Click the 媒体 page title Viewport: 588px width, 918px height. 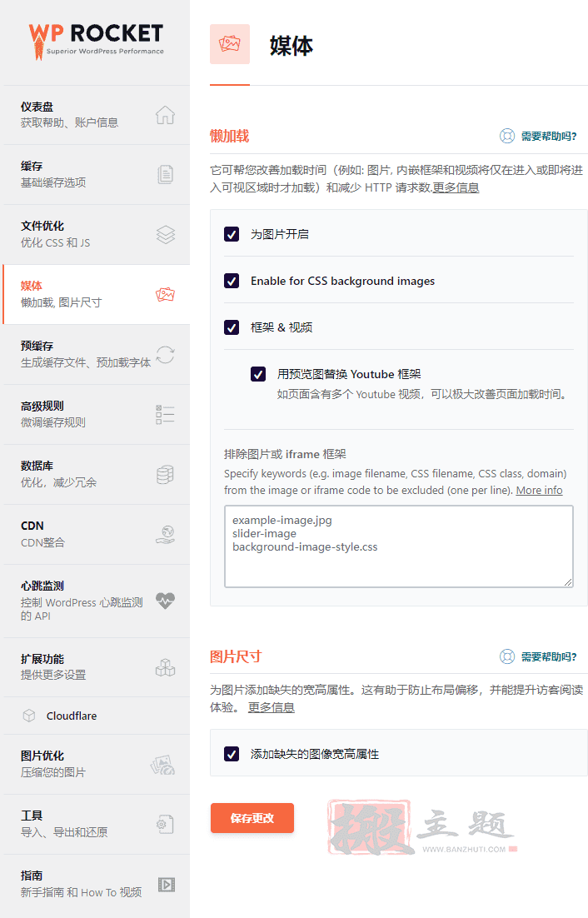pyautogui.click(x=291, y=46)
